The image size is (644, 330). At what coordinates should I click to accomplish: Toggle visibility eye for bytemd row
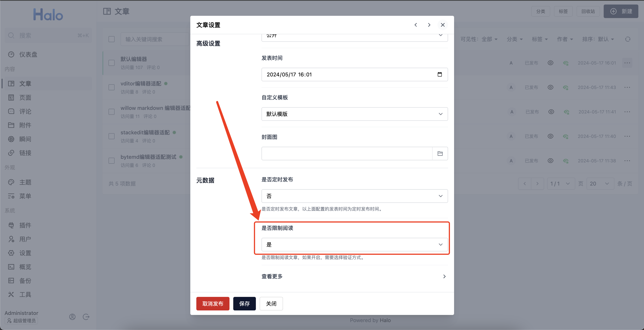(x=550, y=161)
